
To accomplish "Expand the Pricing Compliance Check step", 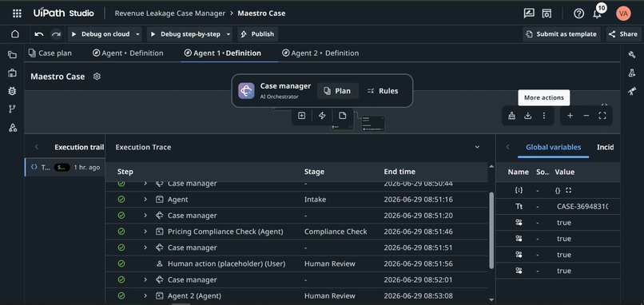I will pos(145,232).
